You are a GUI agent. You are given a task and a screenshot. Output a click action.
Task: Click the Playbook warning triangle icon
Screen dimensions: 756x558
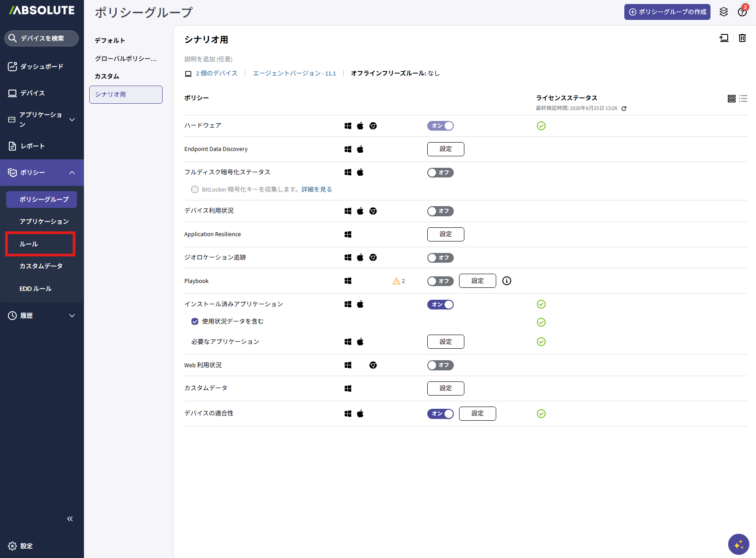pos(396,281)
